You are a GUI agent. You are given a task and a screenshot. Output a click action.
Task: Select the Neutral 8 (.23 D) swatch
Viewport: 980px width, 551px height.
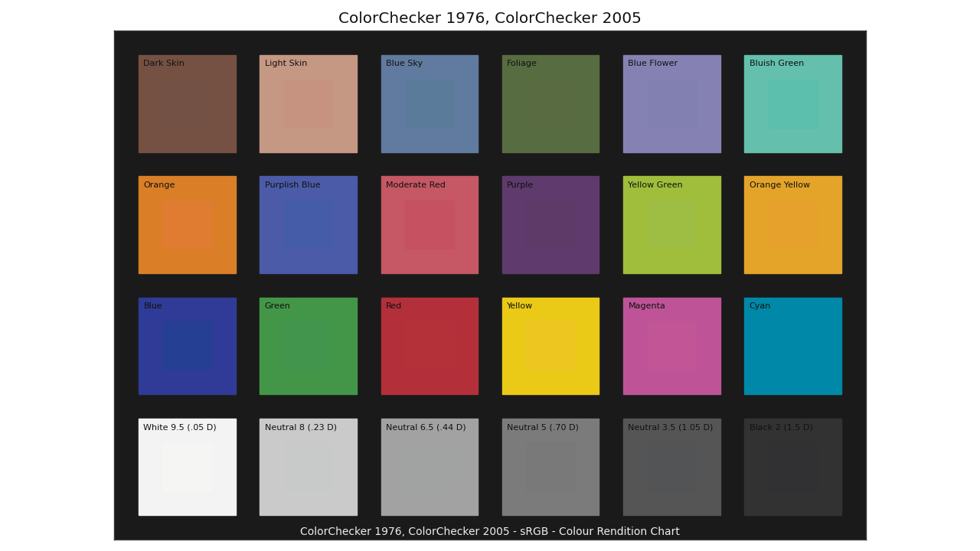(309, 467)
